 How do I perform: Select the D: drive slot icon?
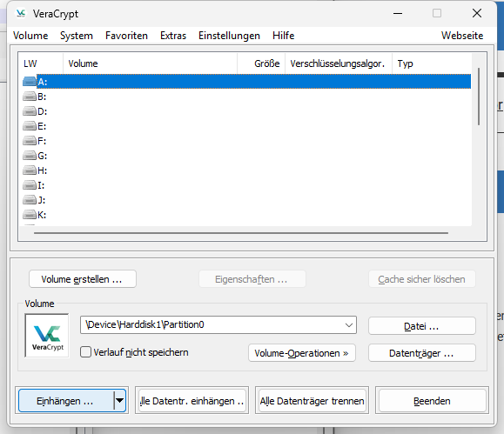[x=30, y=111]
